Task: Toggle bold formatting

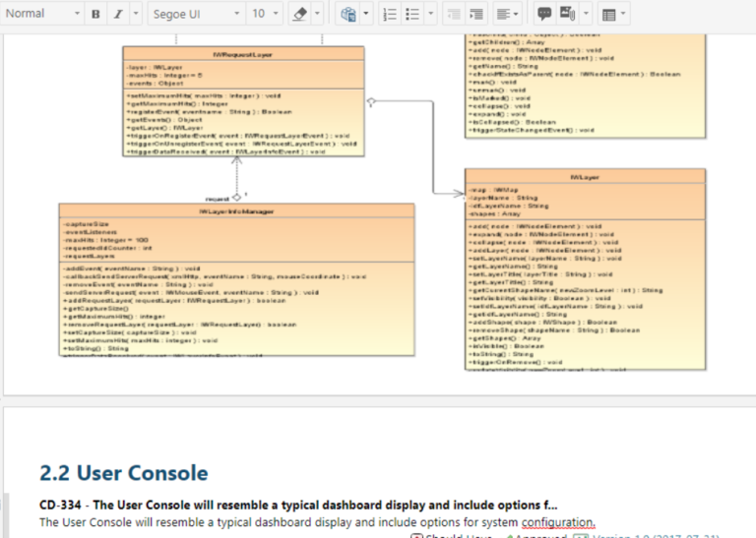Action: pos(95,14)
